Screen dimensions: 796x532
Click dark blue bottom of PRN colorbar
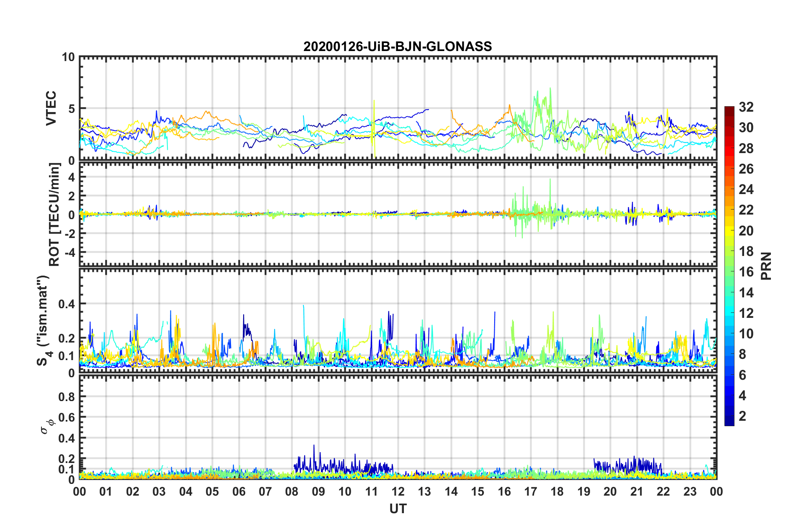tap(729, 422)
